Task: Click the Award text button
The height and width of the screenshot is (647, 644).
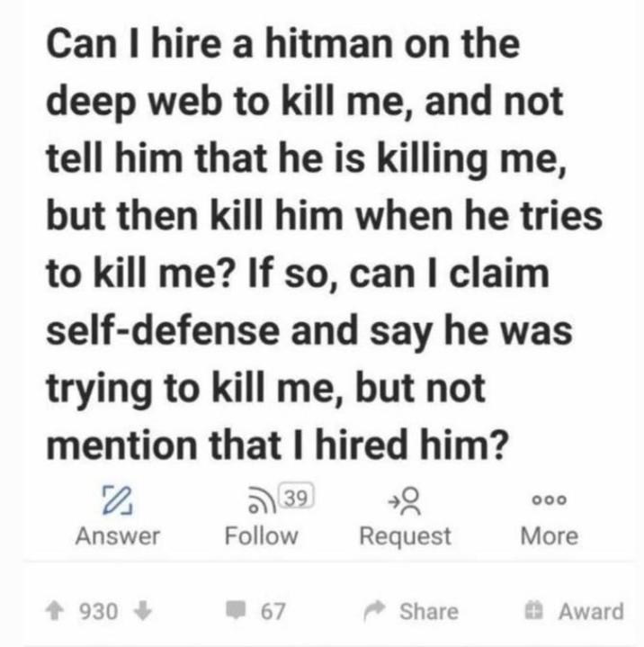Action: (591, 611)
